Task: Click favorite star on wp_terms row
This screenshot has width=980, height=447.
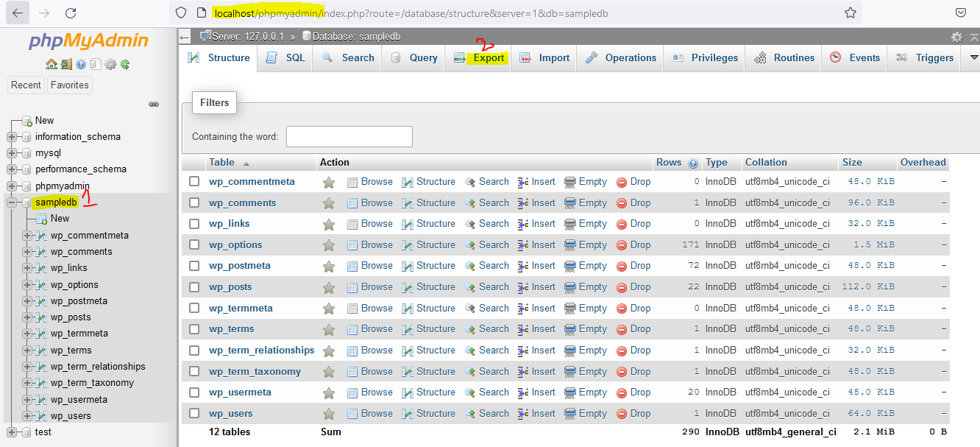Action: pos(329,329)
